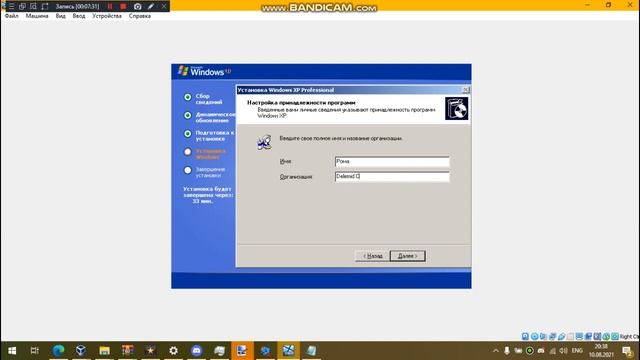The image size is (640, 360).
Task: Click the setup heading "Настройка принадлежности программ"
Action: coord(301,103)
